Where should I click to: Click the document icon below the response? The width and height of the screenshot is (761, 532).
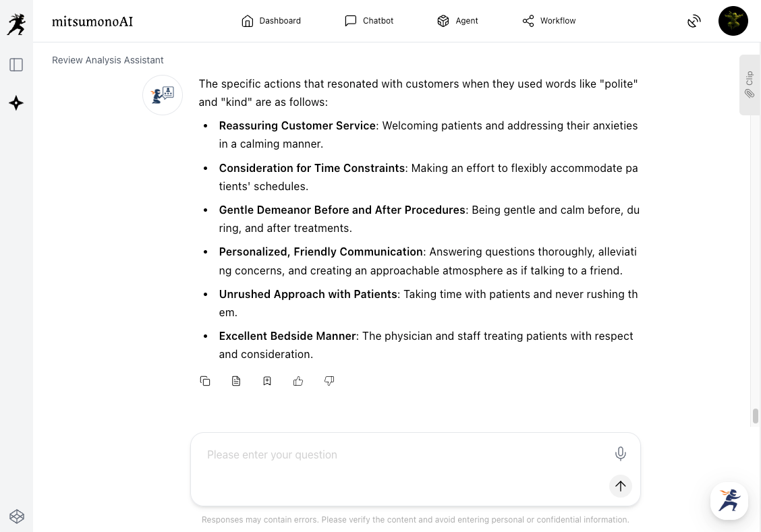click(x=236, y=381)
